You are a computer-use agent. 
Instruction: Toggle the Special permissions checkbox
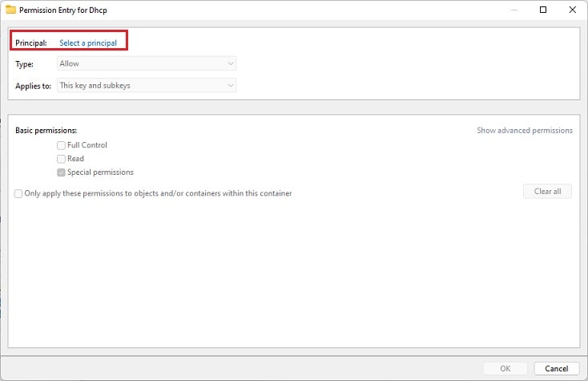[x=61, y=172]
